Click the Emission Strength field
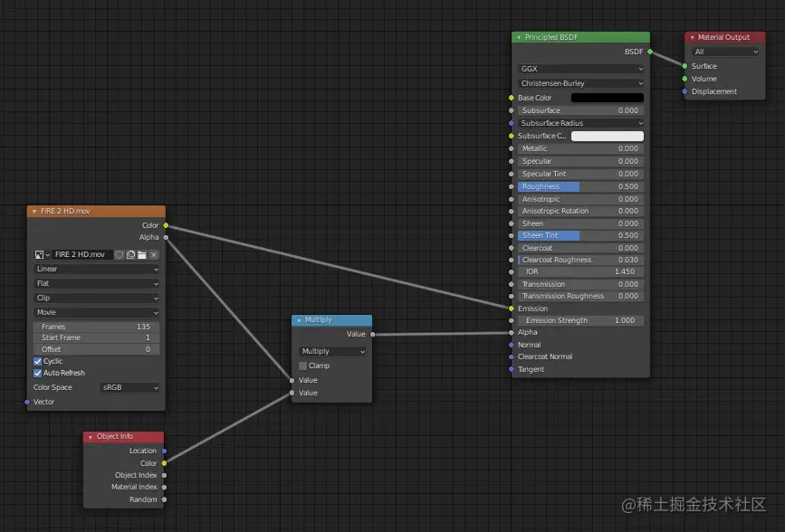The width and height of the screenshot is (785, 532). click(x=580, y=321)
